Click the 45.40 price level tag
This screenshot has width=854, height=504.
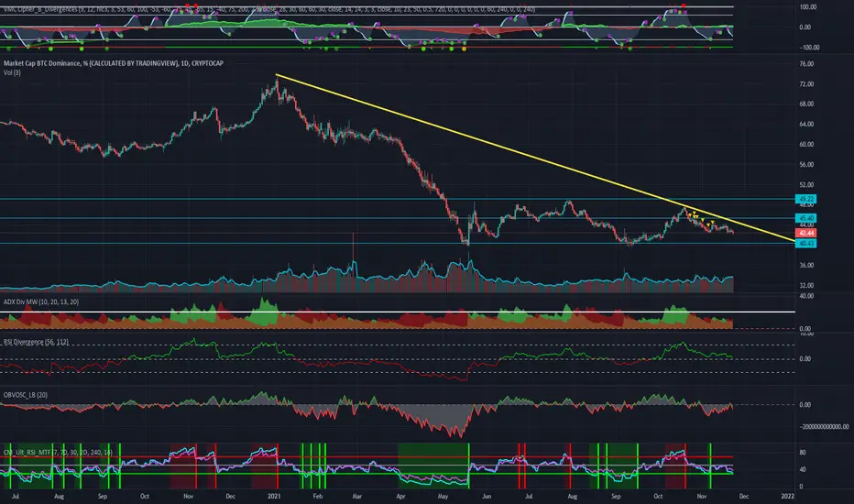pos(805,218)
